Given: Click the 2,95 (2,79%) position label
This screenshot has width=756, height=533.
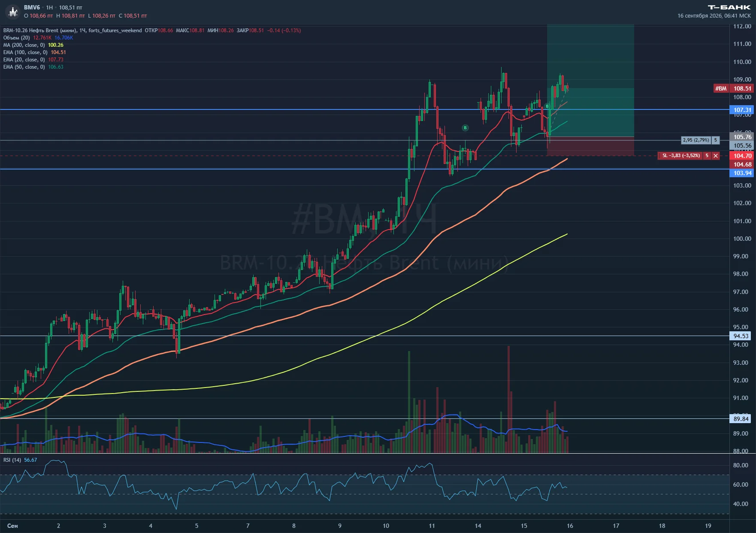Looking at the screenshot, I should (696, 140).
